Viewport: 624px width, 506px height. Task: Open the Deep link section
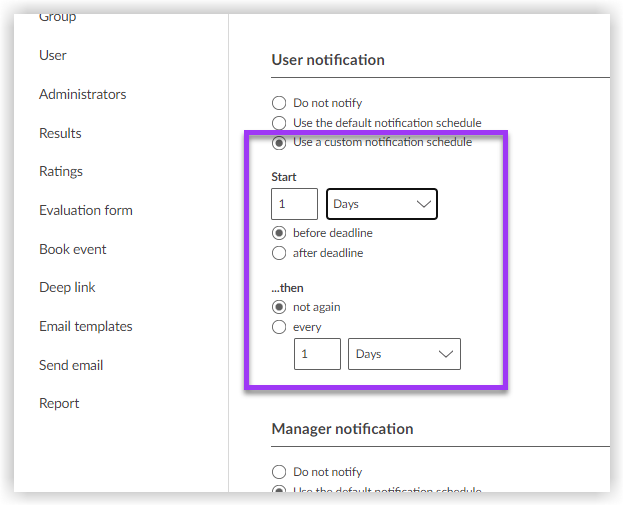67,287
